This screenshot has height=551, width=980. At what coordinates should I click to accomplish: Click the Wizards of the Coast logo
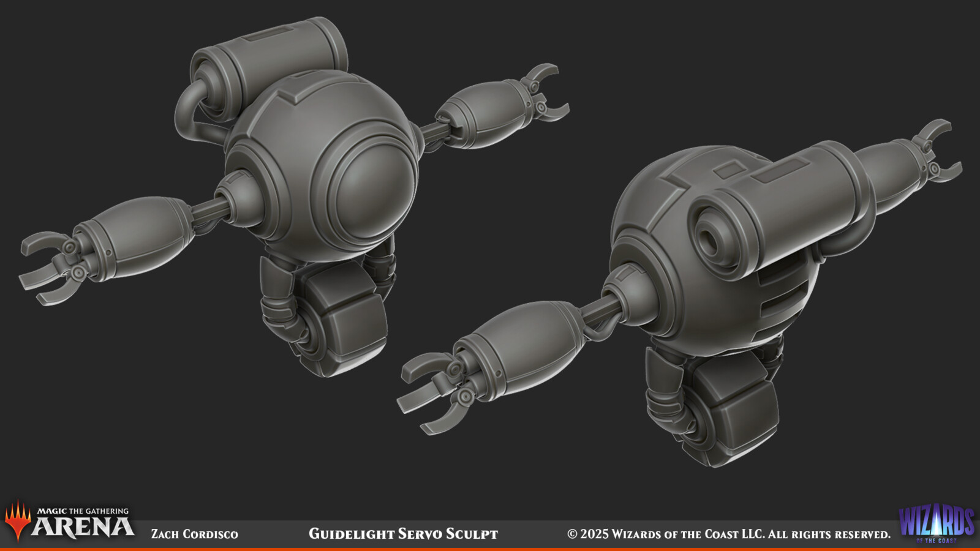[937, 523]
